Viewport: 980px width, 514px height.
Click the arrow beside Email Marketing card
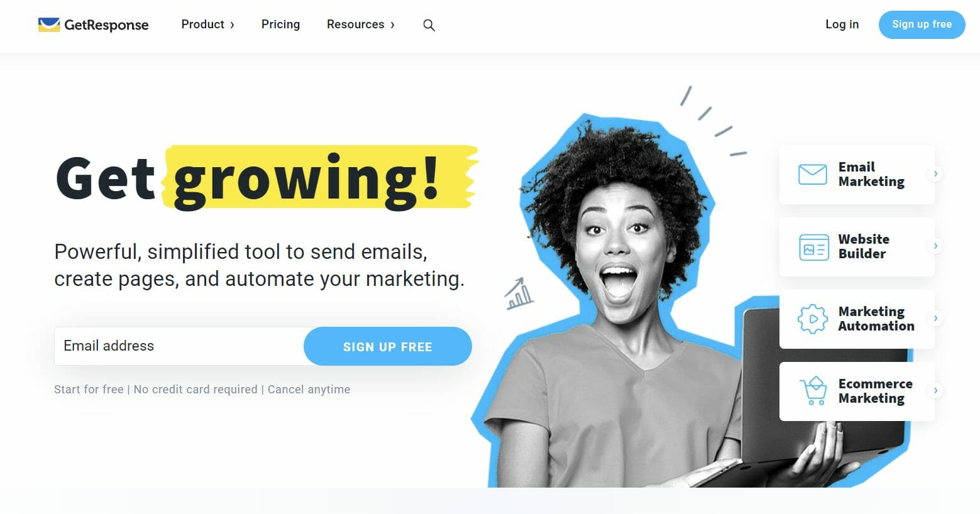pos(935,173)
